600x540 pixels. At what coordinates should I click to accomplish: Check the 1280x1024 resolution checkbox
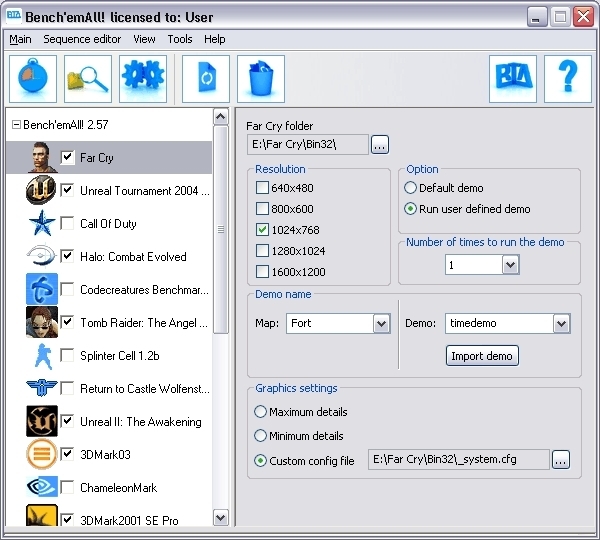(262, 251)
